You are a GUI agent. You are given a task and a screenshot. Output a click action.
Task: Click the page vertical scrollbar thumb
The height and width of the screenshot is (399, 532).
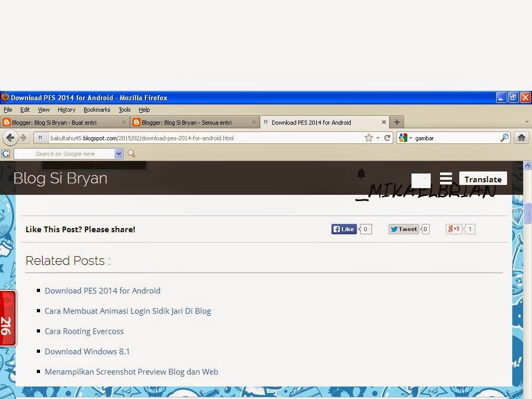(x=527, y=213)
